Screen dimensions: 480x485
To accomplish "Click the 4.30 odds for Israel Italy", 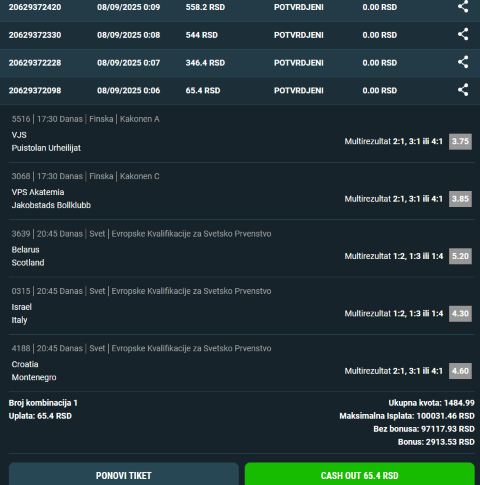I will pyautogui.click(x=460, y=314).
